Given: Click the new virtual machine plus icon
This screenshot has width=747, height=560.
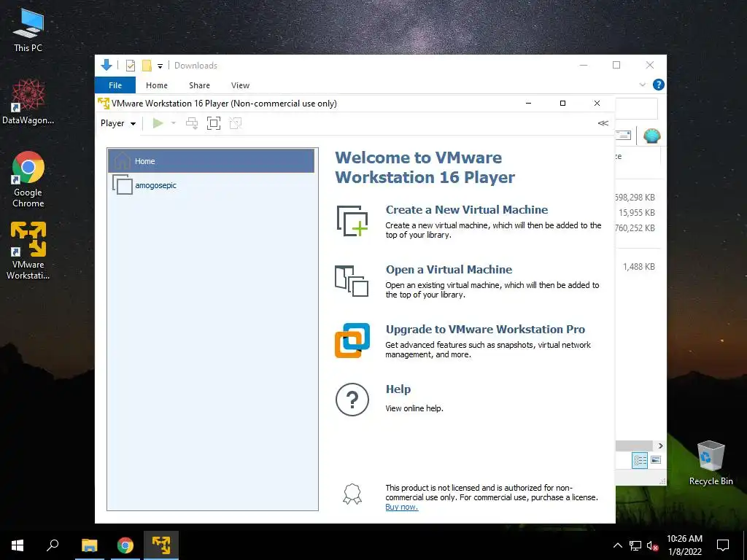Looking at the screenshot, I should pyautogui.click(x=352, y=221).
